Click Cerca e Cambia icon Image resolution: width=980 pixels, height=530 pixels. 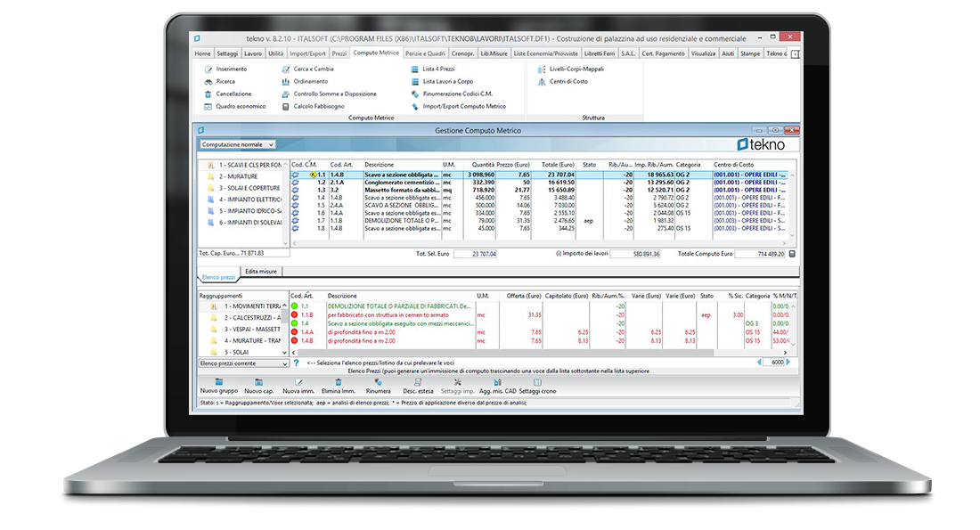click(286, 69)
